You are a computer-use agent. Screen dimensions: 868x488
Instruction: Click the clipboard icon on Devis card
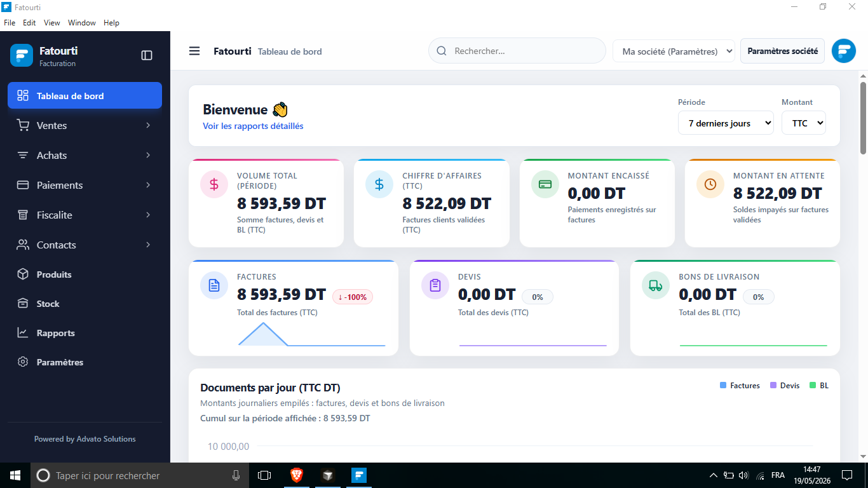(x=435, y=285)
